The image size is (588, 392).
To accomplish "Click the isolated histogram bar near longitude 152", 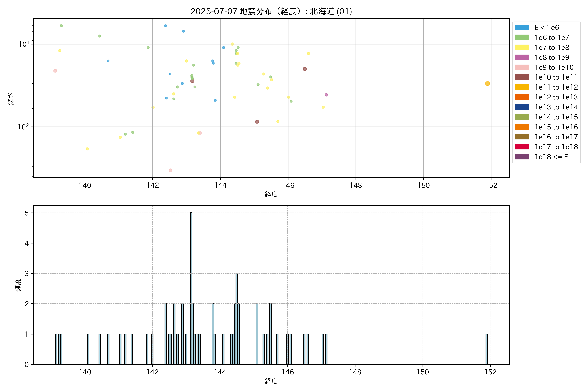I will coord(487,349).
